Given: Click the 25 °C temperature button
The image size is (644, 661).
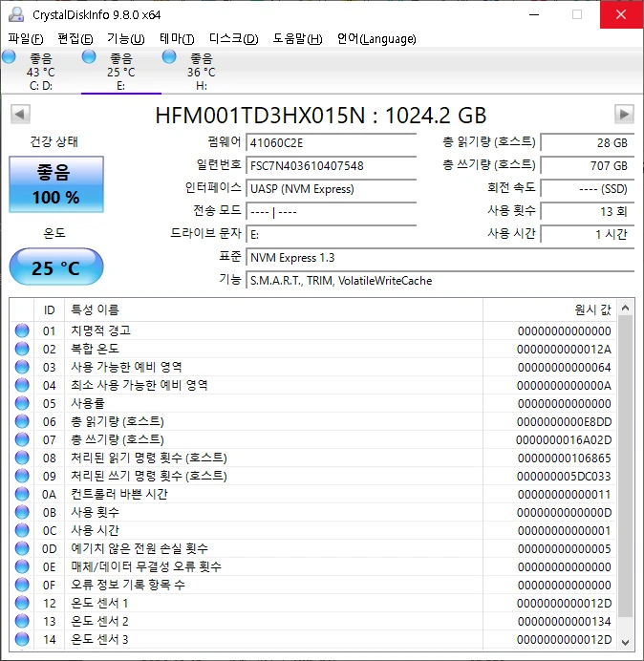Looking at the screenshot, I should pyautogui.click(x=56, y=267).
